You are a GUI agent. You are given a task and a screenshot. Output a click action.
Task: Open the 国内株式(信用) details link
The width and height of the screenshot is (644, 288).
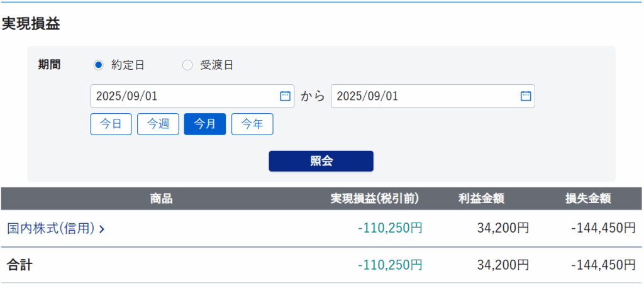[x=51, y=228]
